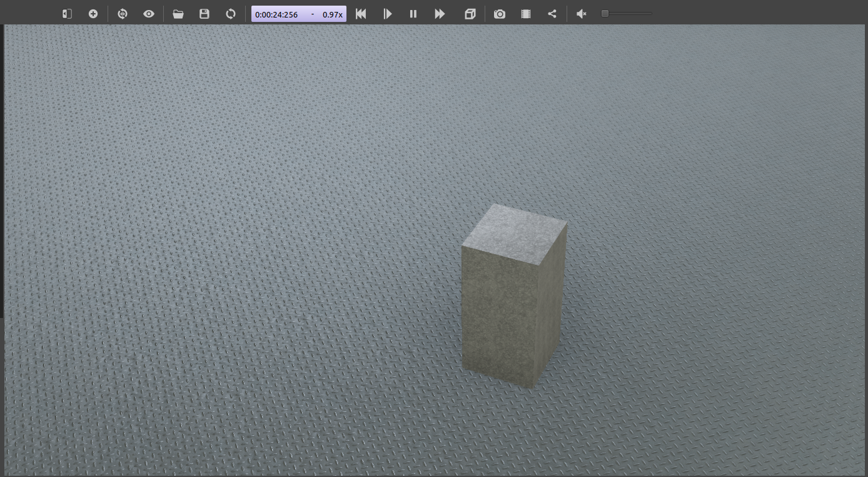
Task: Toggle 3D rendering with the cube icon
Action: [470, 14]
